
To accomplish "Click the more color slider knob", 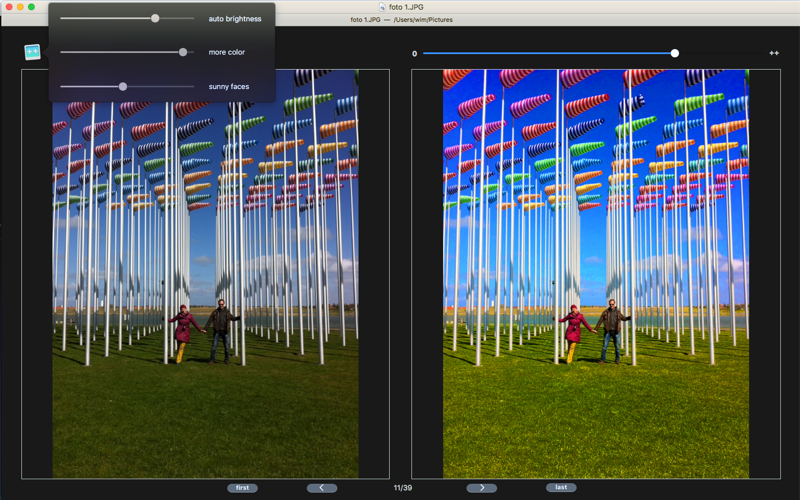I will 183,52.
